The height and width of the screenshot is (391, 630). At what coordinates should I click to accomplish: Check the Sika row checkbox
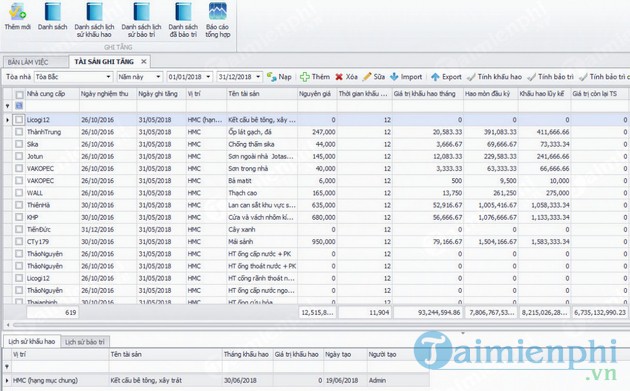pos(19,143)
